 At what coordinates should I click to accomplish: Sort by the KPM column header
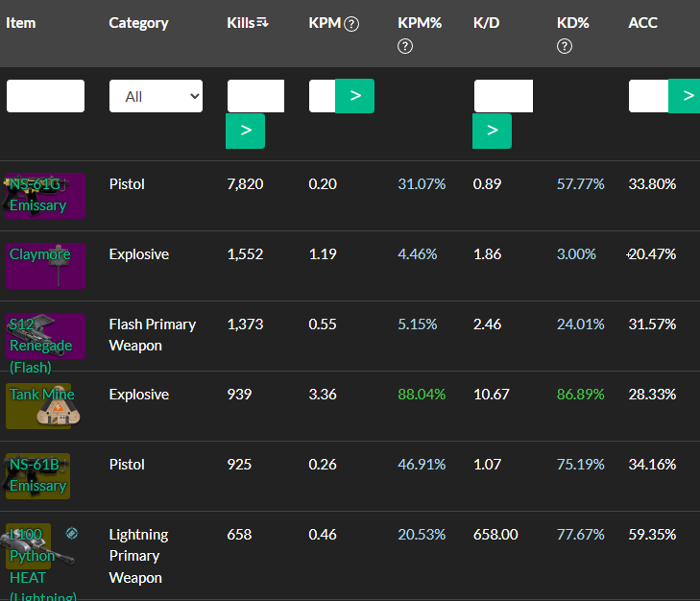pyautogui.click(x=325, y=23)
